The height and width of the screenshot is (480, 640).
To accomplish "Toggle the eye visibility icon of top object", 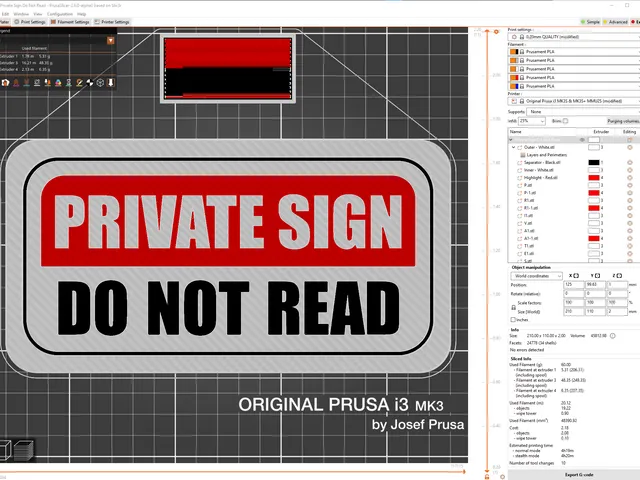I will click(582, 140).
